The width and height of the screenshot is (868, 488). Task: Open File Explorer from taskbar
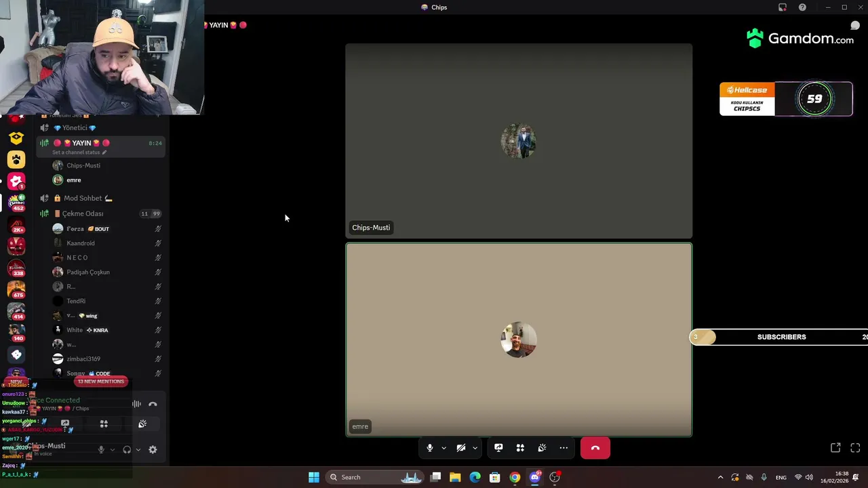click(455, 477)
